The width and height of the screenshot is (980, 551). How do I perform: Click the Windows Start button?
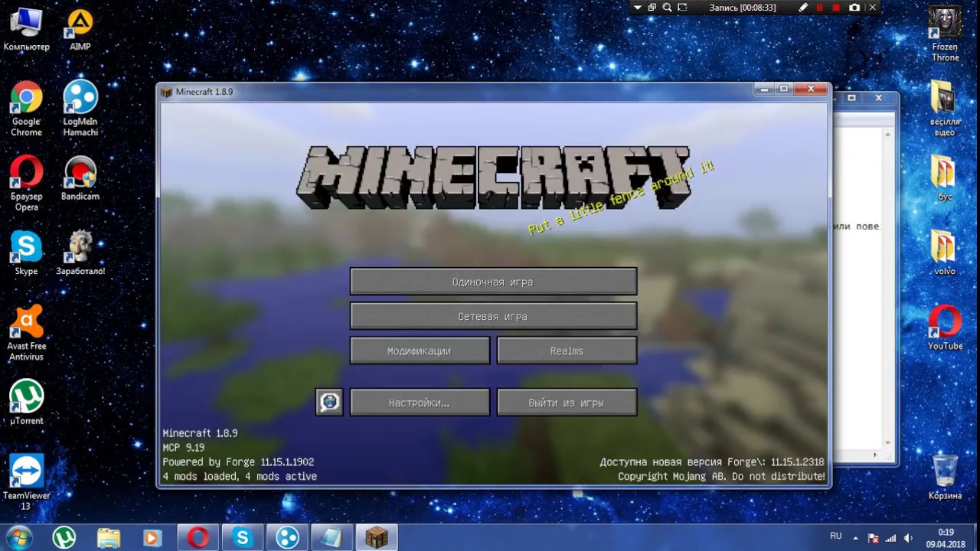coord(19,537)
